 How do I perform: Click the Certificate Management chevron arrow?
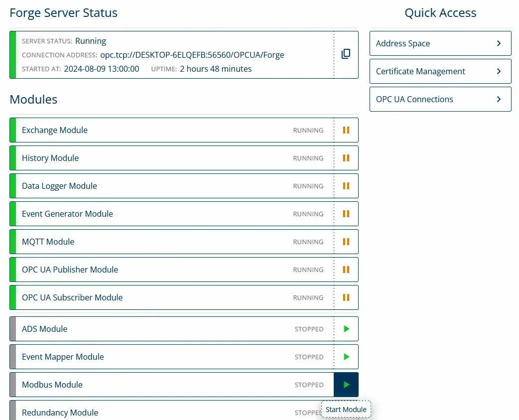point(499,71)
